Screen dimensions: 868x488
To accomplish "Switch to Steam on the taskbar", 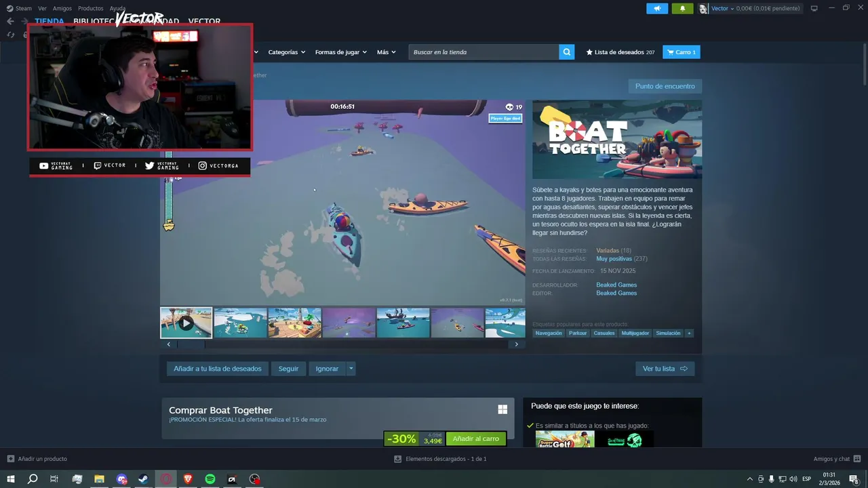I will point(144,479).
